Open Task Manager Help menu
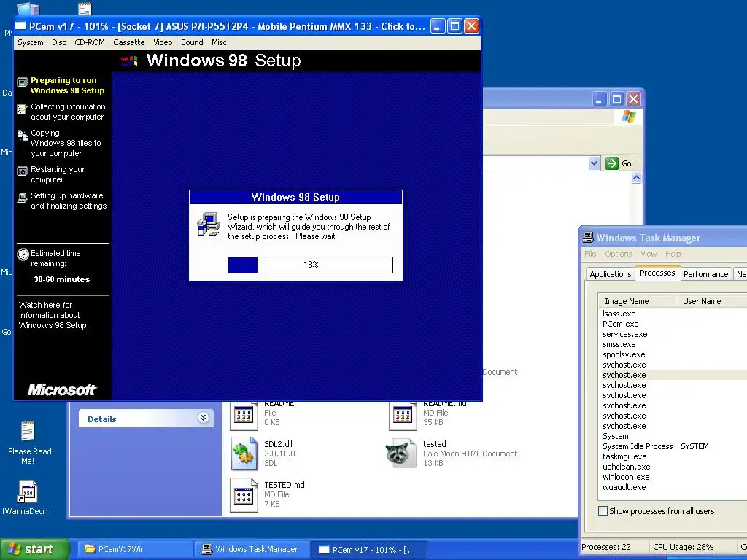The width and height of the screenshot is (747, 560). tap(673, 254)
